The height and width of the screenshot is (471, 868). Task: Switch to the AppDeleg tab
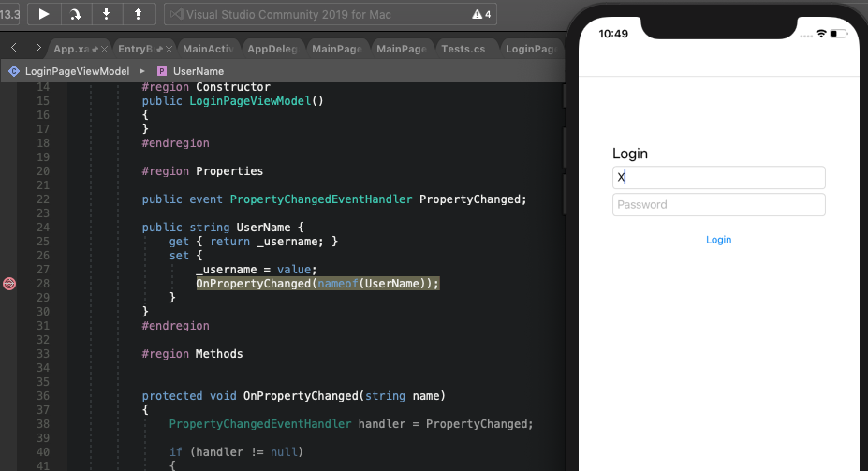pos(272,49)
